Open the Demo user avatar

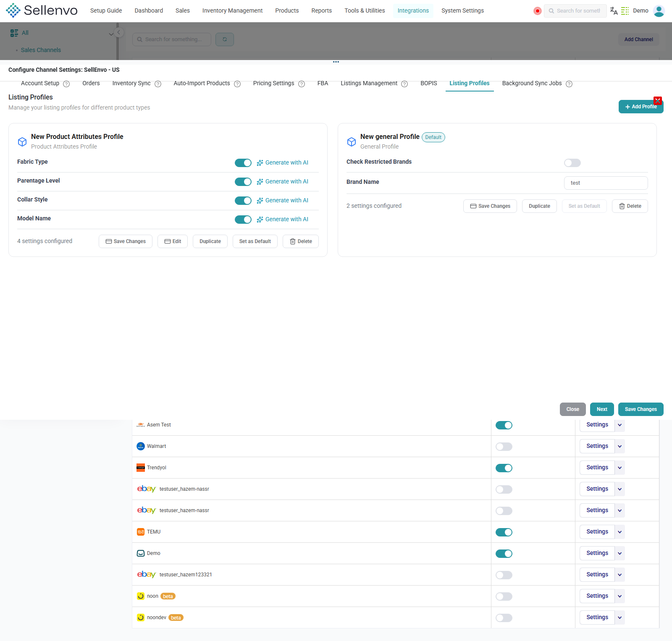click(x=659, y=11)
